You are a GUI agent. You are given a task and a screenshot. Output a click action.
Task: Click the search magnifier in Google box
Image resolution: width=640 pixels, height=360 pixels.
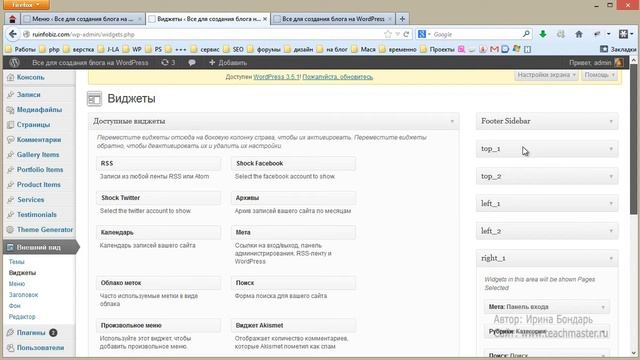click(x=526, y=34)
